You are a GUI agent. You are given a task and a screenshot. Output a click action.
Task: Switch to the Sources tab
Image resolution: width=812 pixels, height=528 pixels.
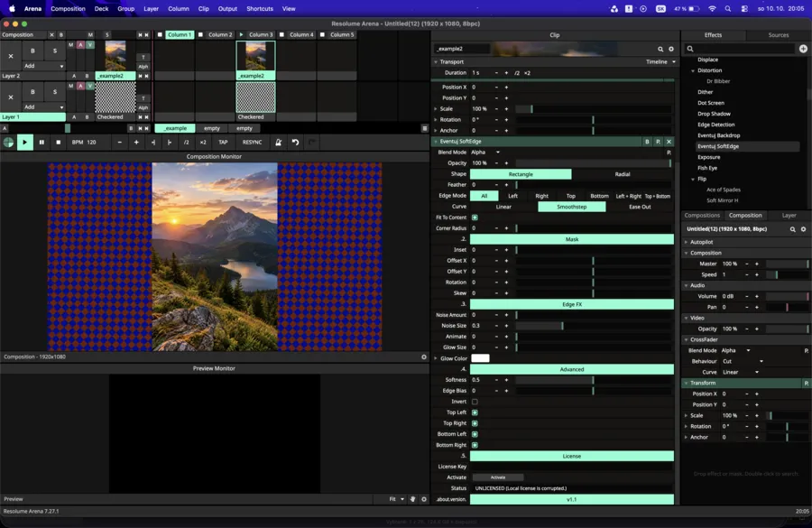click(x=779, y=35)
